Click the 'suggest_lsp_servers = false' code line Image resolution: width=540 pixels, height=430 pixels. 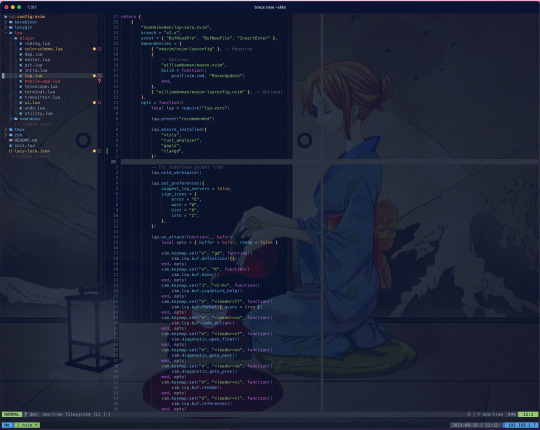pos(196,189)
